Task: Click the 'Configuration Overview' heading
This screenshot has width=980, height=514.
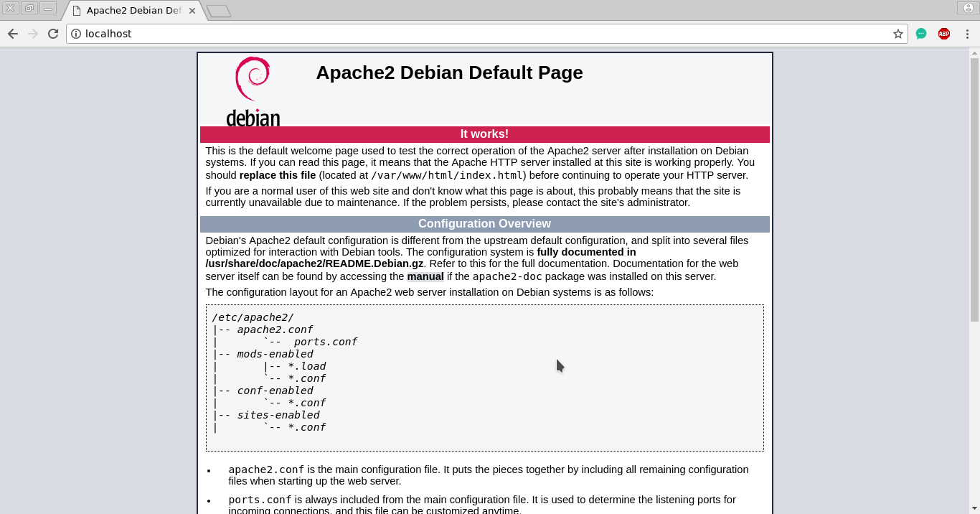Action: (x=484, y=224)
